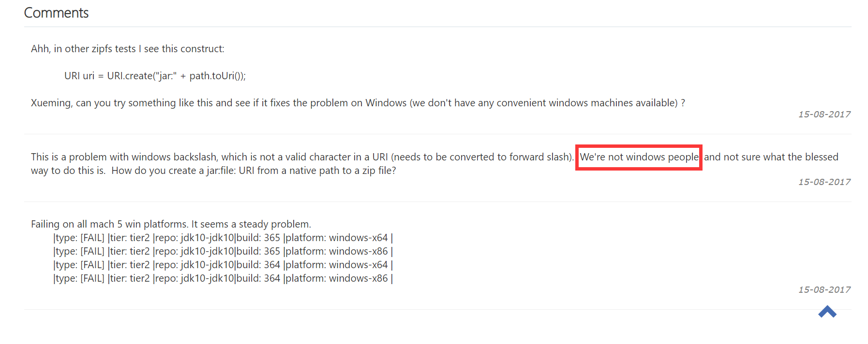Click the build 365 windows-x86 failure line
The width and height of the screenshot is (868, 344).
(x=223, y=251)
